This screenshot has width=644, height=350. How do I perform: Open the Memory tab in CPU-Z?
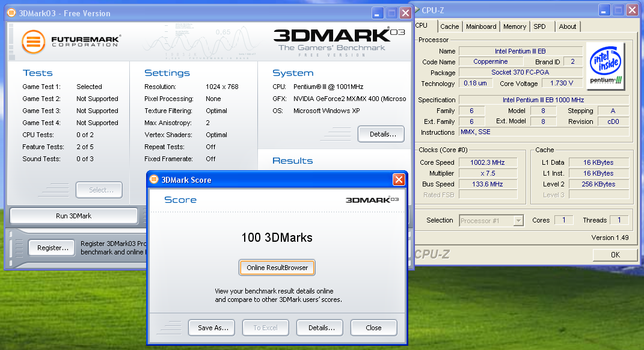click(515, 26)
